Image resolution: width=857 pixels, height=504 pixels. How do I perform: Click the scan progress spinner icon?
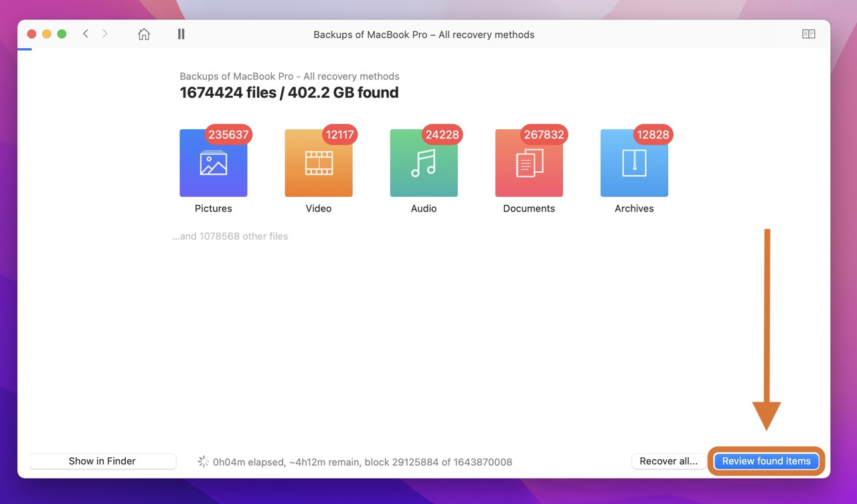point(203,461)
